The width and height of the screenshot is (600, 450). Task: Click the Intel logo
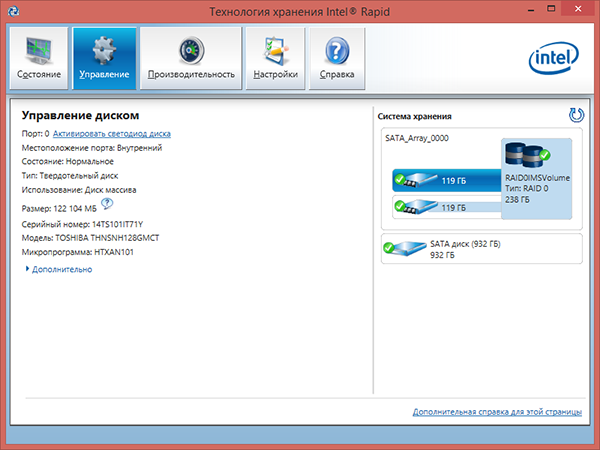coord(554,57)
